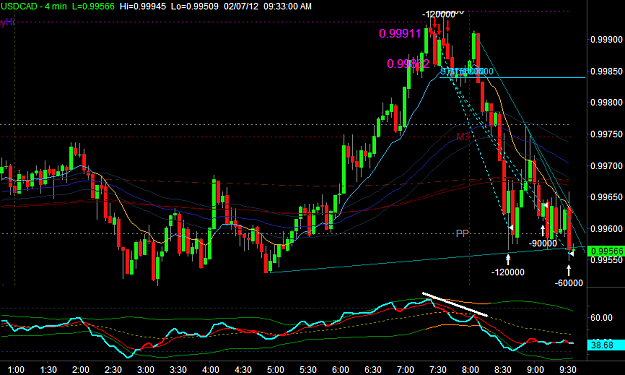Click the 4:30 time axis label
The width and height of the screenshot is (625, 375).
[x=243, y=369]
